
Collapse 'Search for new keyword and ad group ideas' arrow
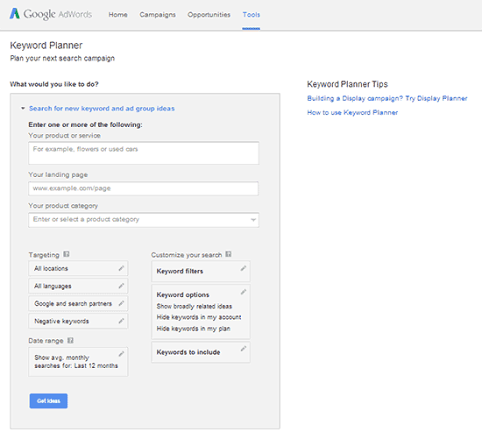(x=23, y=108)
